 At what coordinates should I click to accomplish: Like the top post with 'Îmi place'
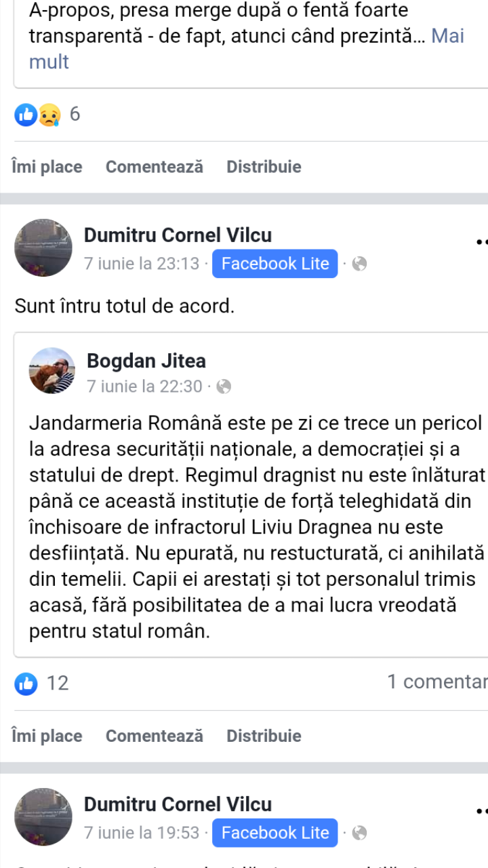point(47,167)
